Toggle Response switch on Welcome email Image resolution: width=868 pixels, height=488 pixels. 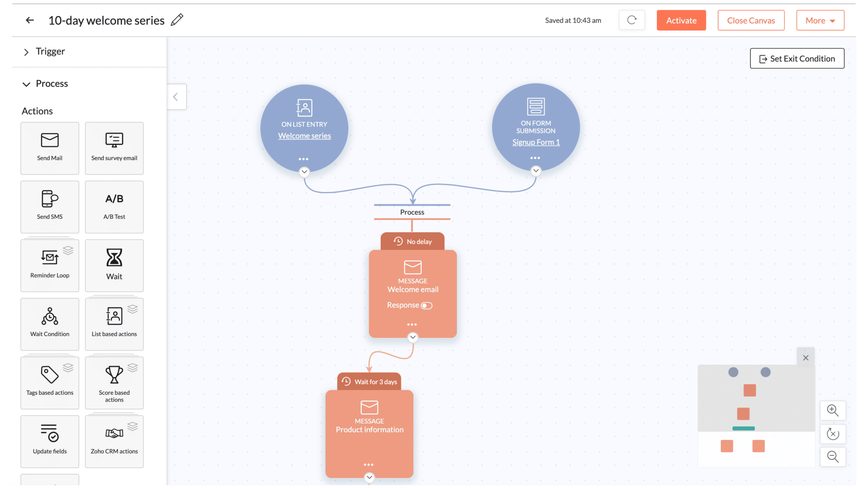coord(426,306)
